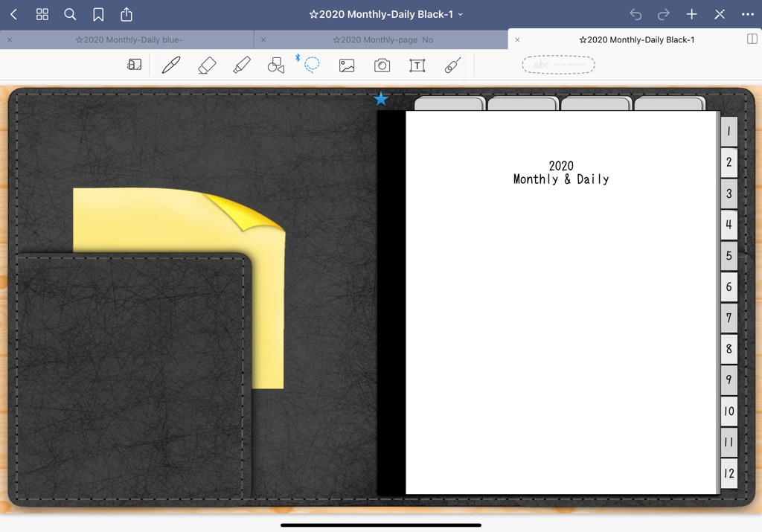Expand the document title dropdown

461,15
